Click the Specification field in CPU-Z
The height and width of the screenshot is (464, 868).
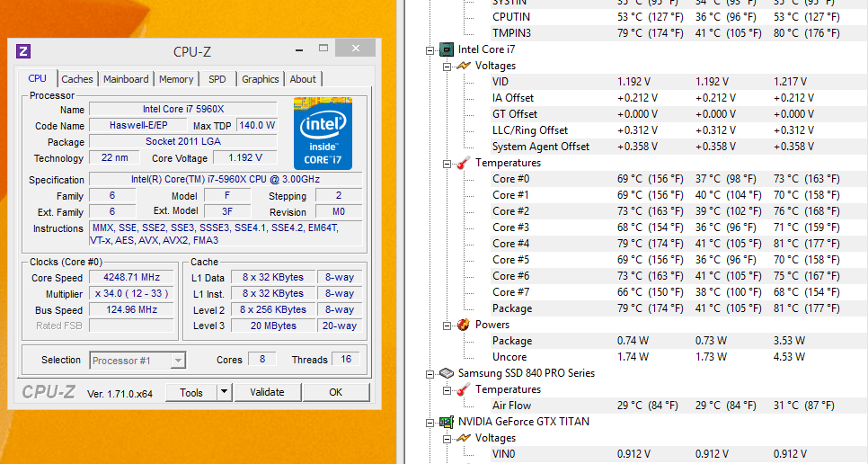point(226,180)
